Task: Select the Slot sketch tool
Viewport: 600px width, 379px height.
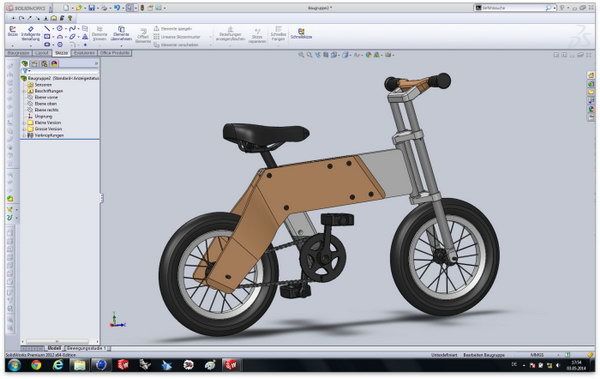Action: point(47,44)
